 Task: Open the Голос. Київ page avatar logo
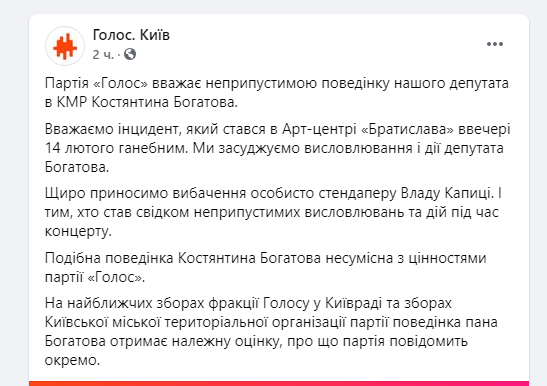[x=65, y=46]
